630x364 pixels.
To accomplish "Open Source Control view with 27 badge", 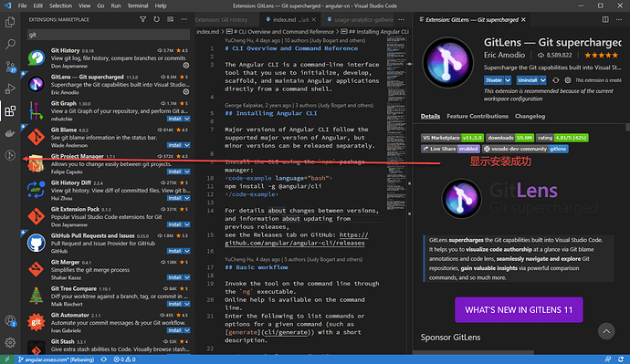I will coord(10,67).
